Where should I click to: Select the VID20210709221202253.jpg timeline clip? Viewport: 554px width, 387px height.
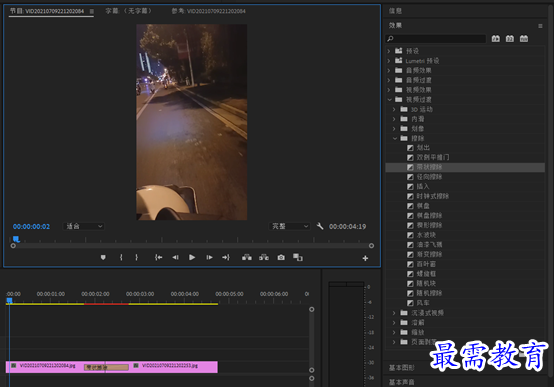(x=173, y=367)
